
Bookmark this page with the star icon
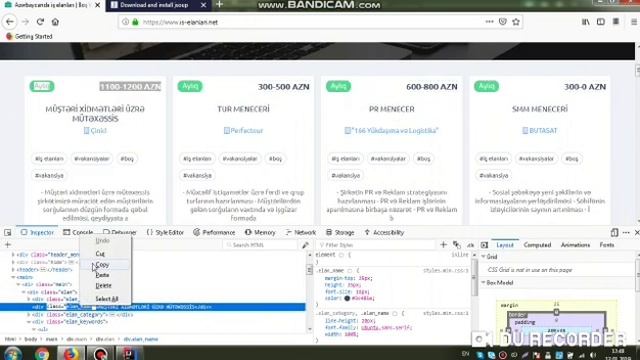pyautogui.click(x=516, y=22)
